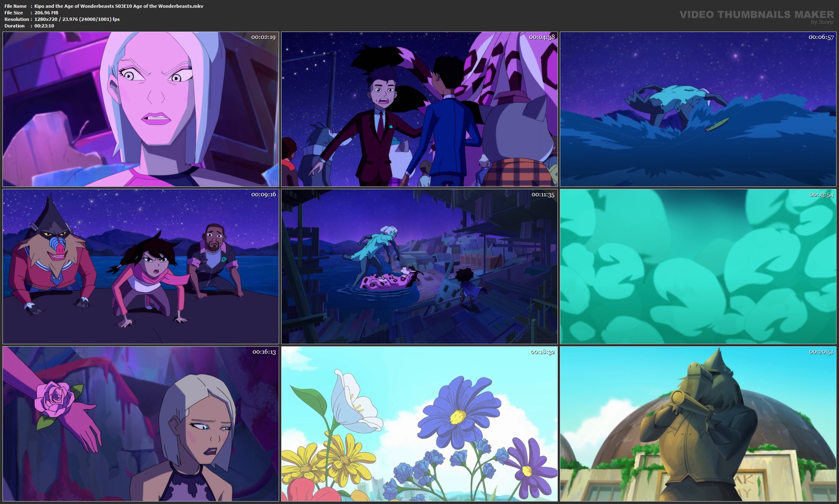Click the File Size value 206.96 MB

tap(46, 13)
